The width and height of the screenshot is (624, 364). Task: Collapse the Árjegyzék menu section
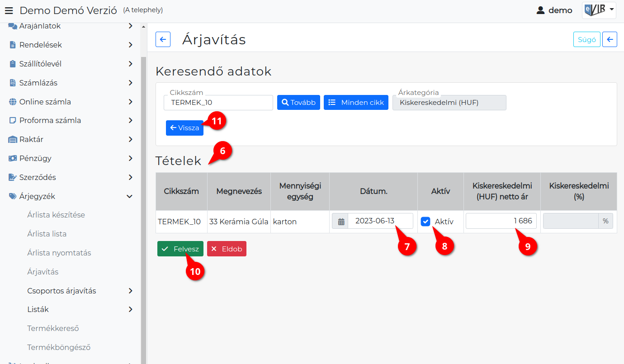[x=130, y=196]
